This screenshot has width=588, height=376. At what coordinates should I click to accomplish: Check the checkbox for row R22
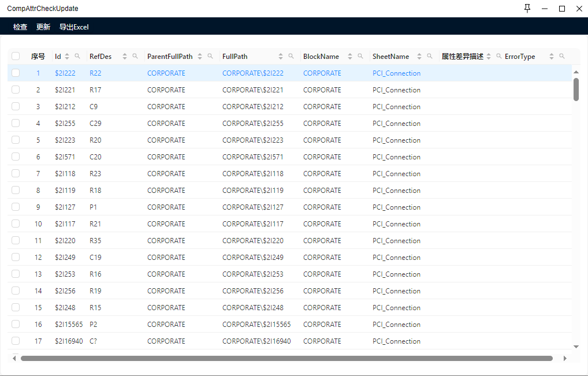click(x=16, y=73)
